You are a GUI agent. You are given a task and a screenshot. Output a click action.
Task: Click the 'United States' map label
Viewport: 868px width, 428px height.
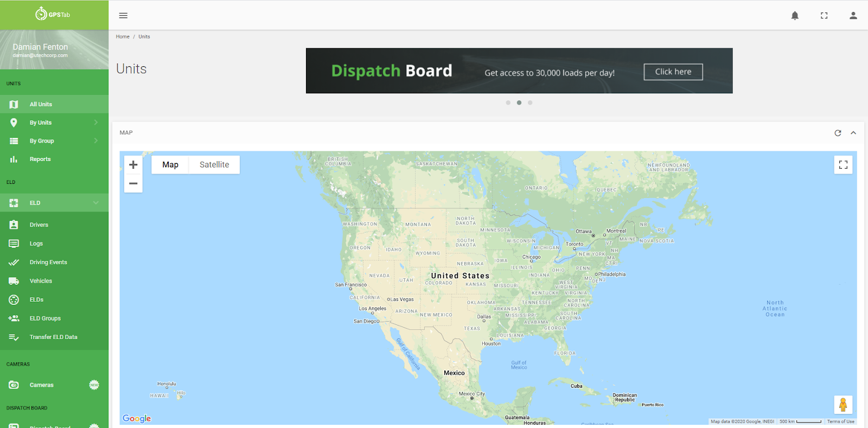click(460, 276)
